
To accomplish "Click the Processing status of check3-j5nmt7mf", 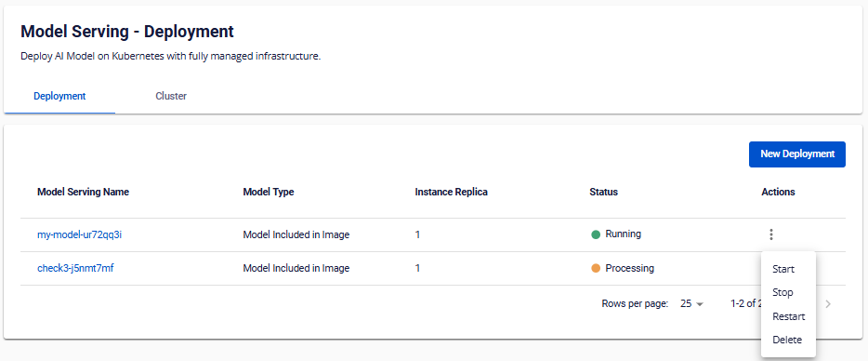I will click(x=623, y=268).
